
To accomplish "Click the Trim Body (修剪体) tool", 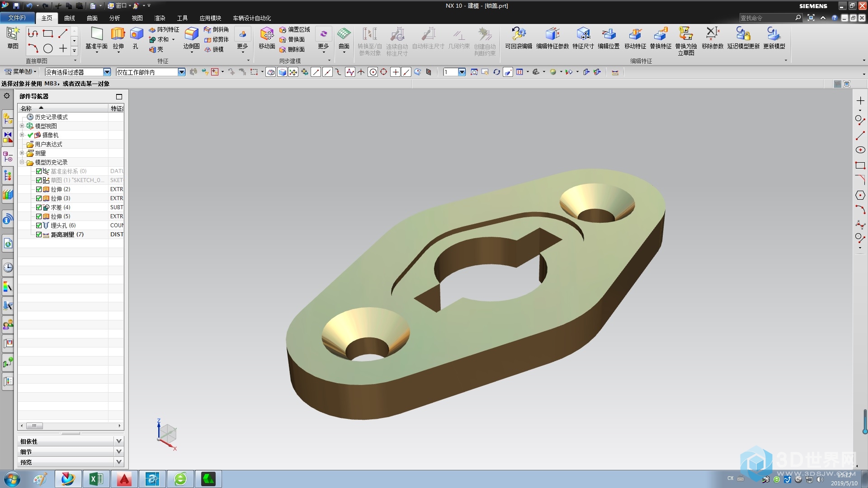I will [x=216, y=39].
